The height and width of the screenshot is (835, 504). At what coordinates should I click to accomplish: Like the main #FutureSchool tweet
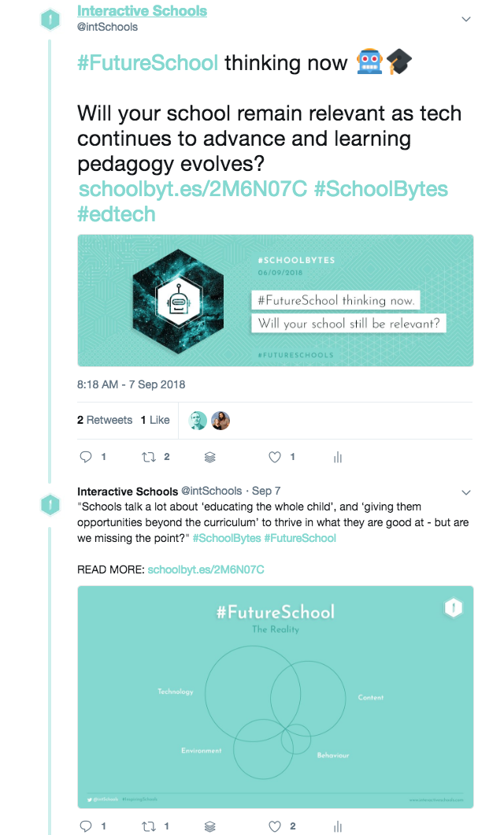click(275, 457)
